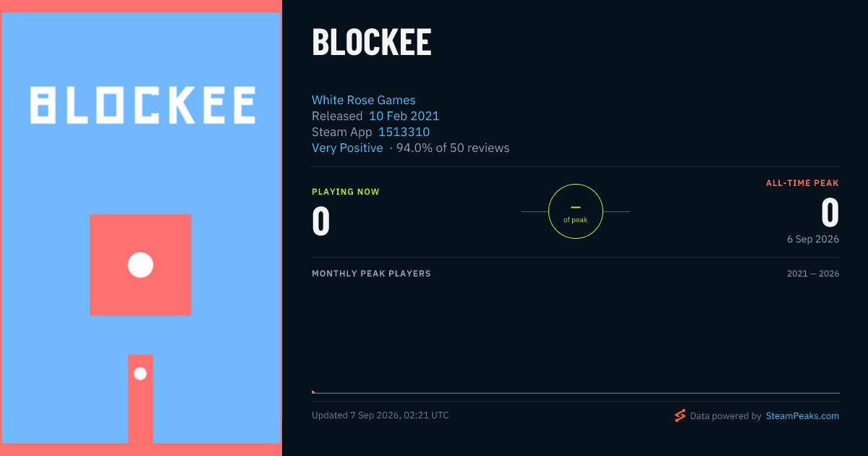The height and width of the screenshot is (456, 868).
Task: Click the 2021 — 2026 range label
Action: [x=813, y=274]
